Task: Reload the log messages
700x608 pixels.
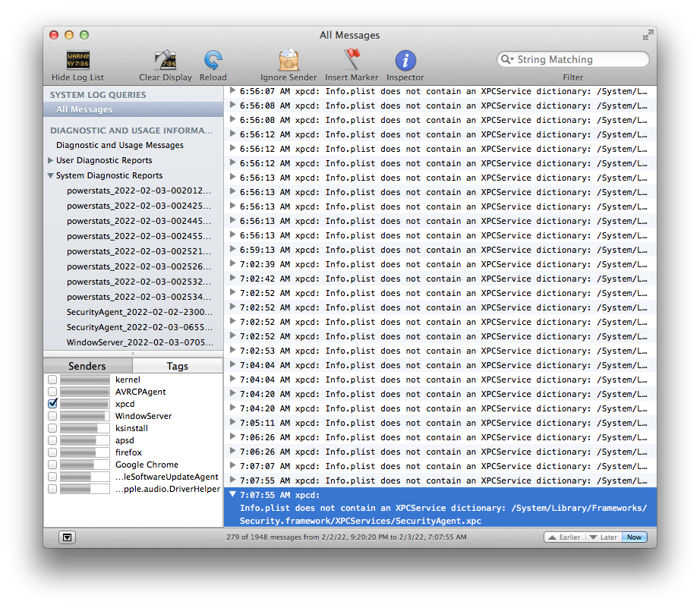Action: [x=213, y=58]
